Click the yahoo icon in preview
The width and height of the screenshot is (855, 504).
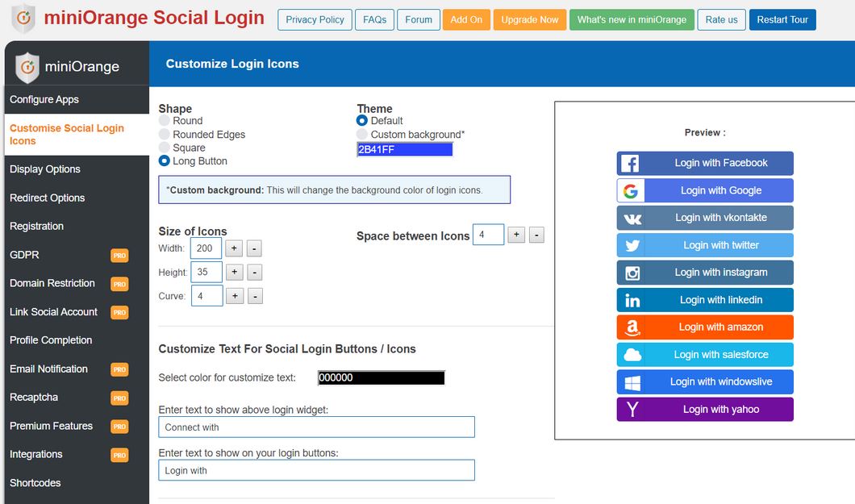[632, 410]
